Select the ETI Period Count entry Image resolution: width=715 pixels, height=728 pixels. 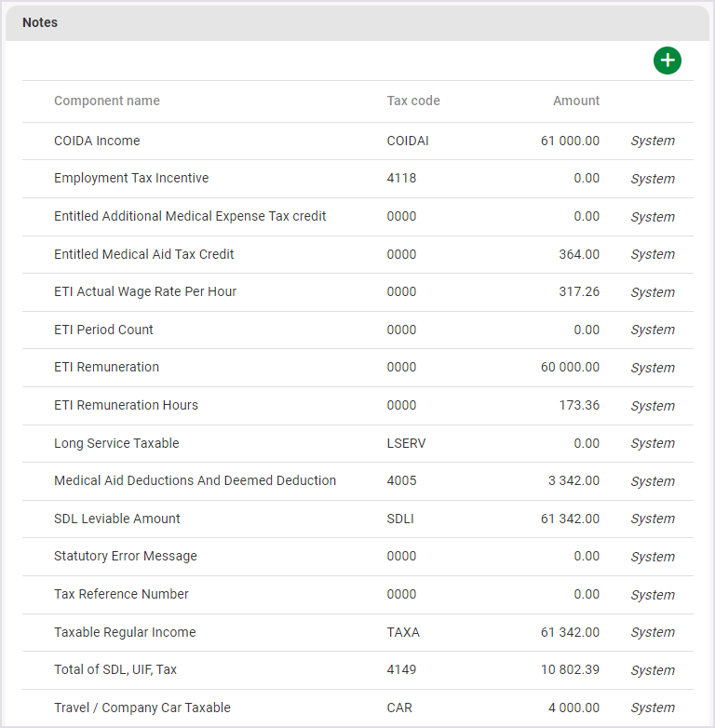pyautogui.click(x=103, y=330)
